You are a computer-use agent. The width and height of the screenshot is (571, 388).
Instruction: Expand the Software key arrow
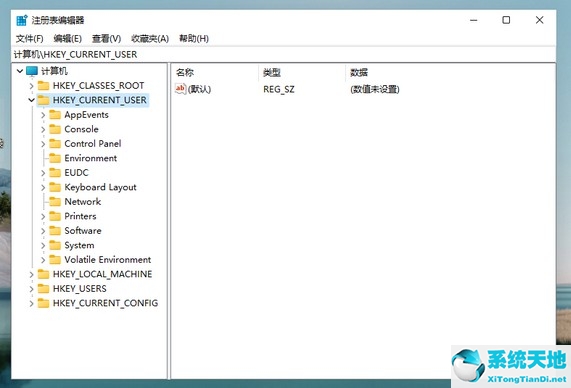tap(43, 231)
